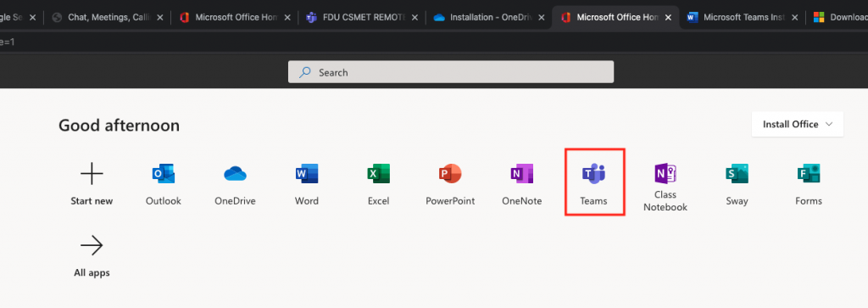Image resolution: width=868 pixels, height=308 pixels.
Task: Launch Microsoft Teams app
Action: (593, 184)
